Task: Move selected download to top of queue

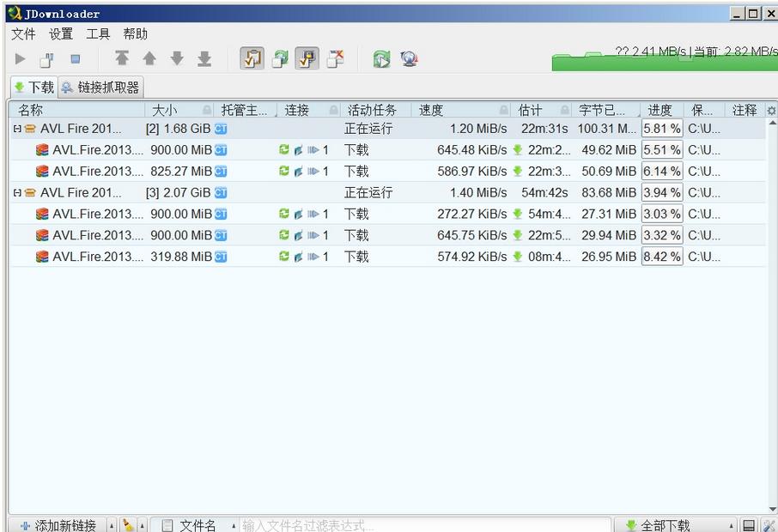Action: click(122, 58)
